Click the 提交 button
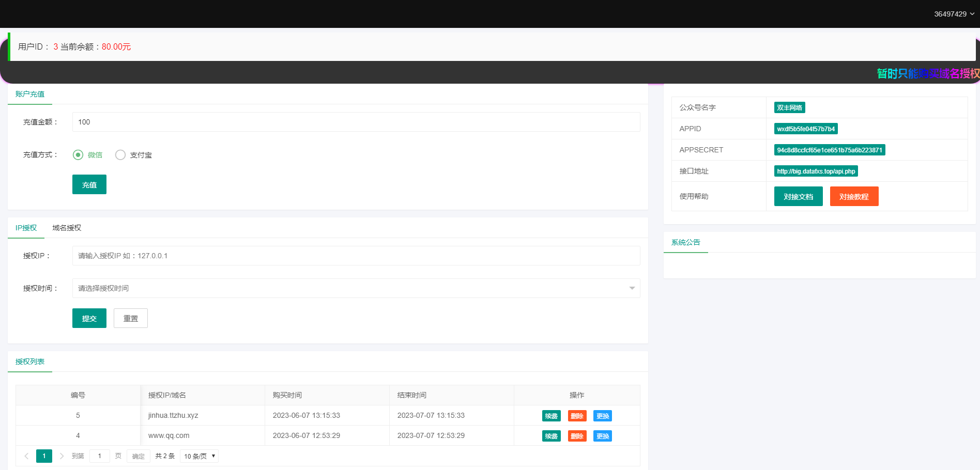 click(x=89, y=318)
